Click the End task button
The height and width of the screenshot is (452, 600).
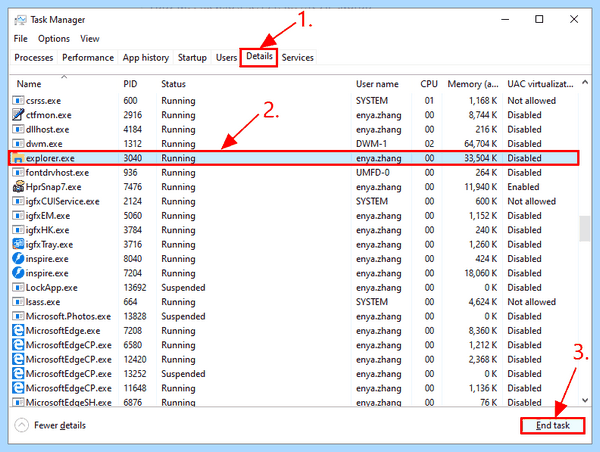[553, 426]
